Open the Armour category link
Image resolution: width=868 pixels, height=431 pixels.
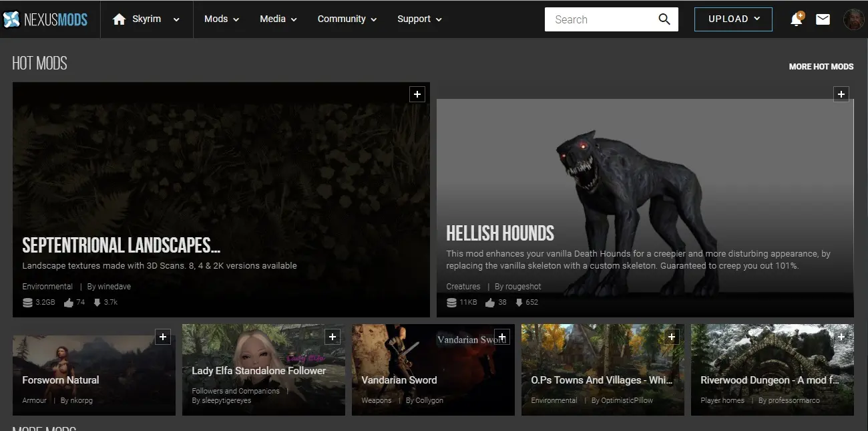point(35,400)
